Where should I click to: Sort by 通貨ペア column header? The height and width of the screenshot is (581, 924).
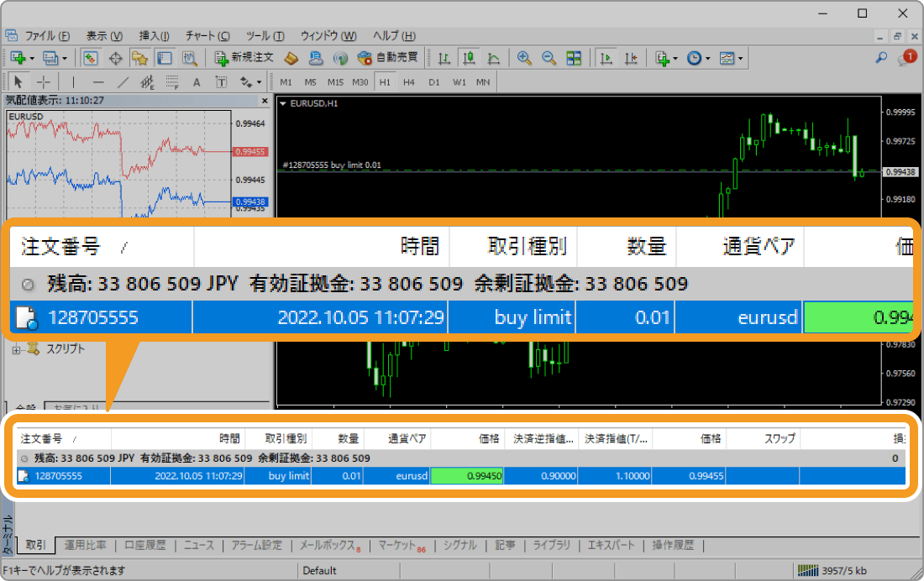(398, 439)
